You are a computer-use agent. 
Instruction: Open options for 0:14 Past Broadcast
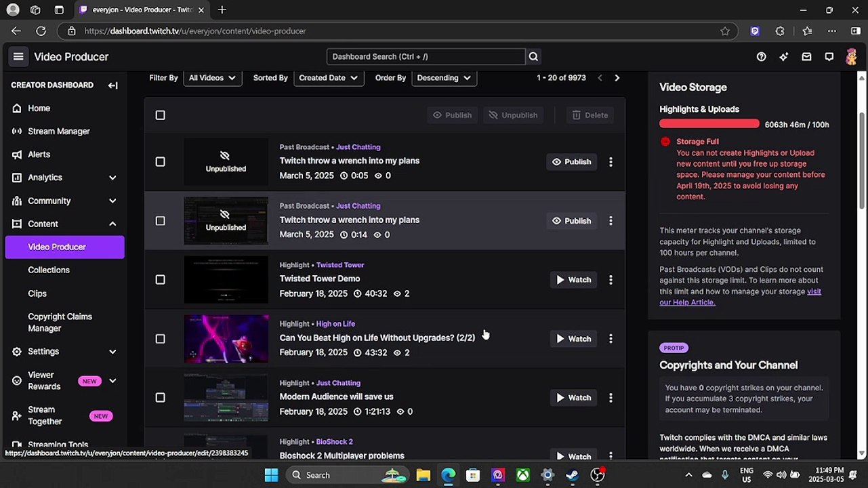coord(611,221)
